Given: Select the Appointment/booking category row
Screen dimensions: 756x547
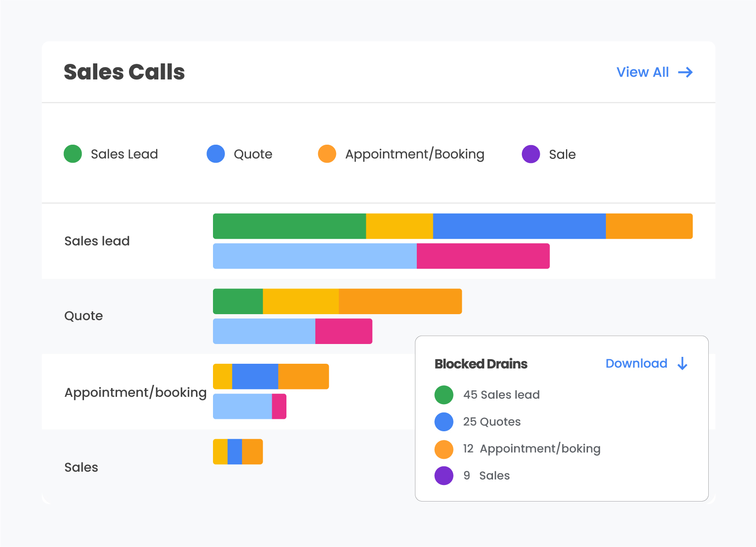Looking at the screenshot, I should pos(135,392).
